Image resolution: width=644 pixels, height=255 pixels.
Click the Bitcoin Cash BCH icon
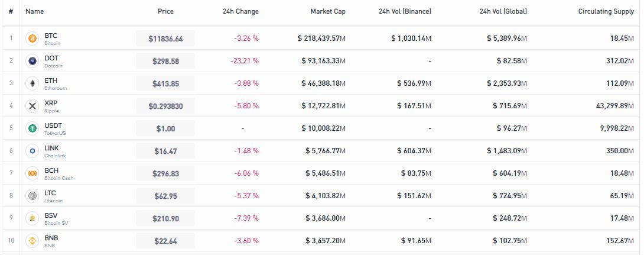(32, 173)
